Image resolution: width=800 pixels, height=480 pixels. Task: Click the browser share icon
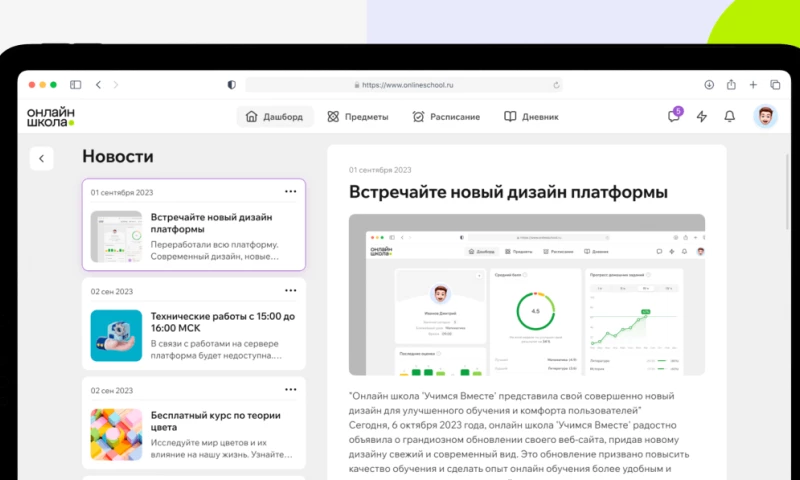[x=731, y=85]
